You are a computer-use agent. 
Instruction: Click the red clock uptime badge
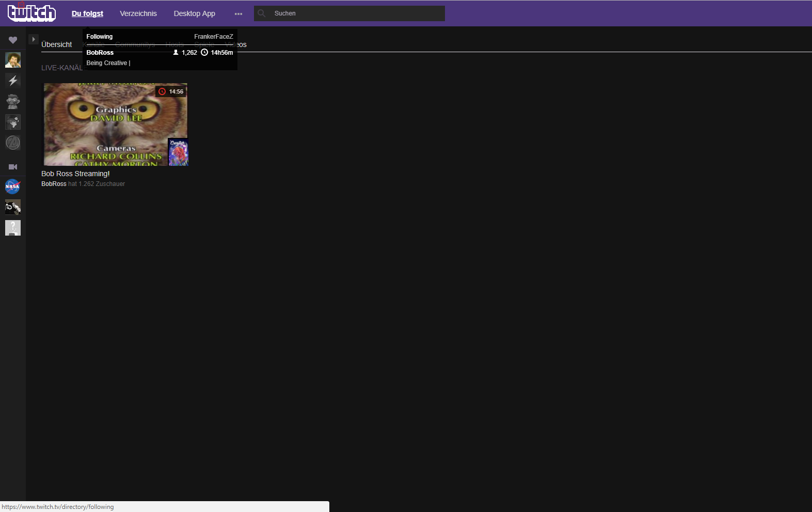point(170,91)
